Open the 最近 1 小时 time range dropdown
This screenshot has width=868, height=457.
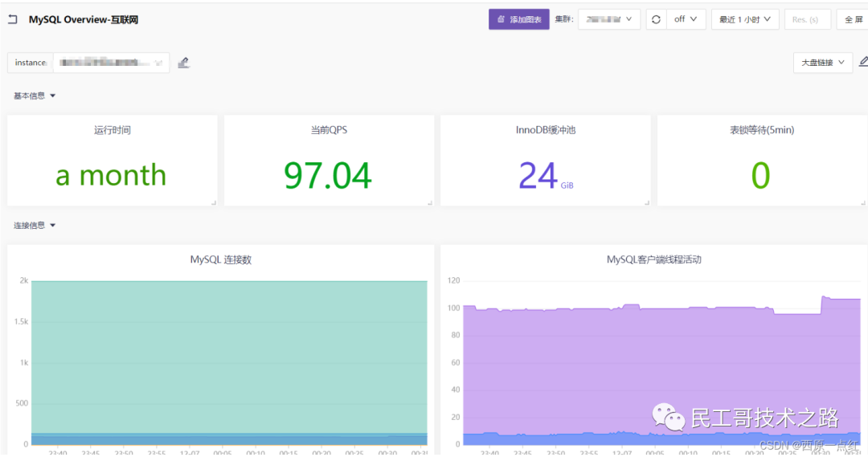[745, 19]
